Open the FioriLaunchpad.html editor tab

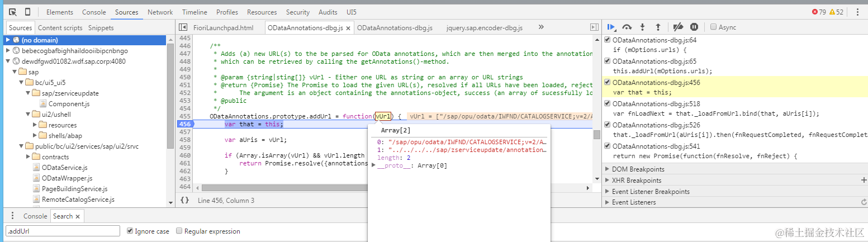click(x=223, y=28)
